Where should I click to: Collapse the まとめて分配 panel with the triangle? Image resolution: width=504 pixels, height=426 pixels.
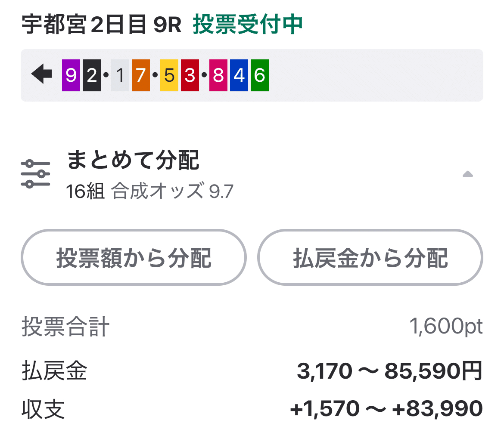click(468, 173)
